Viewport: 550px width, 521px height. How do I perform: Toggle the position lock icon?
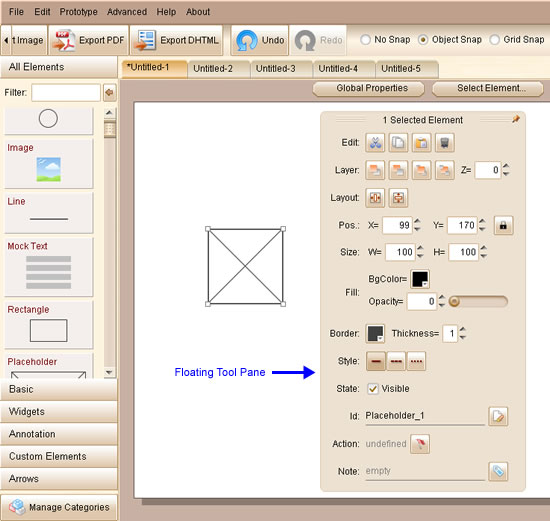point(503,225)
